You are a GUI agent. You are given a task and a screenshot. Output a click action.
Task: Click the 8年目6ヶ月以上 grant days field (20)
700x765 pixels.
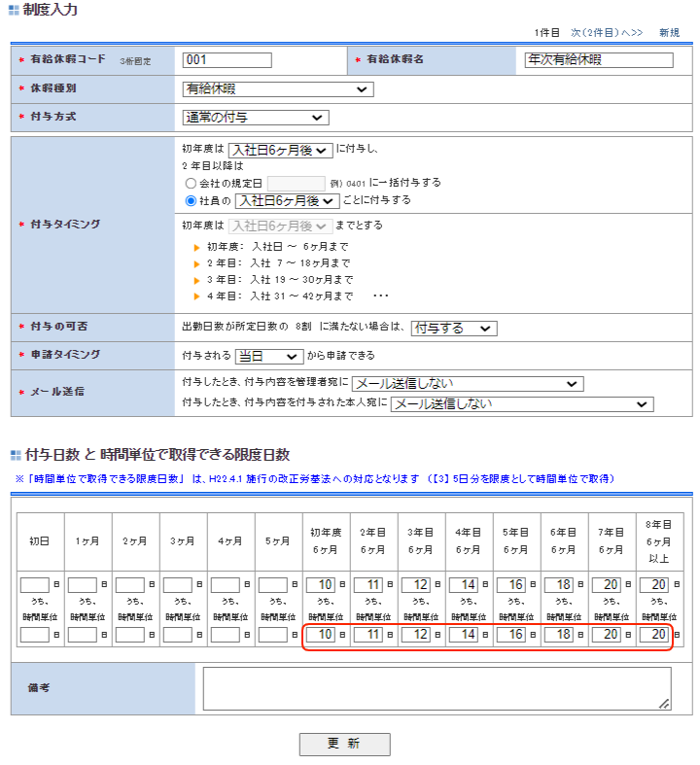pos(654,584)
